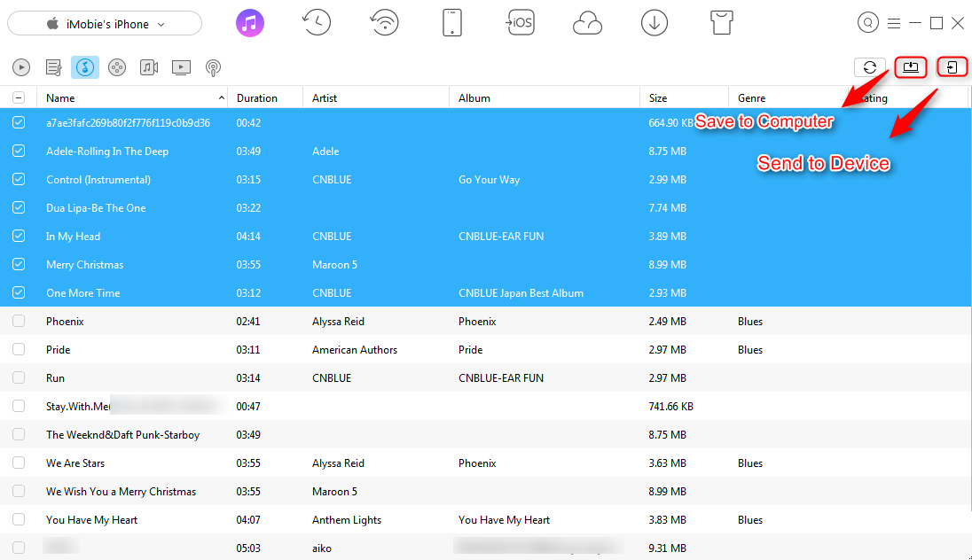Open the device manager phone icon
Screen dimensions: 972x560
coord(452,23)
